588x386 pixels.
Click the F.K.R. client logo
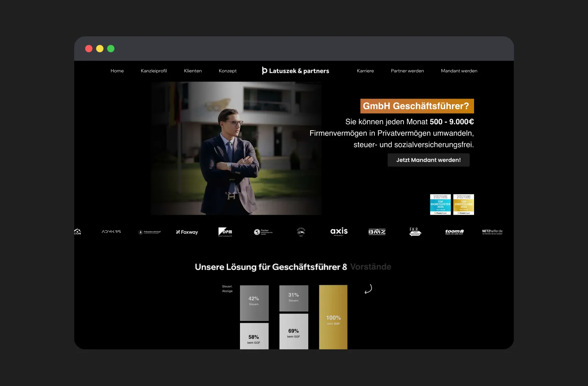point(415,232)
